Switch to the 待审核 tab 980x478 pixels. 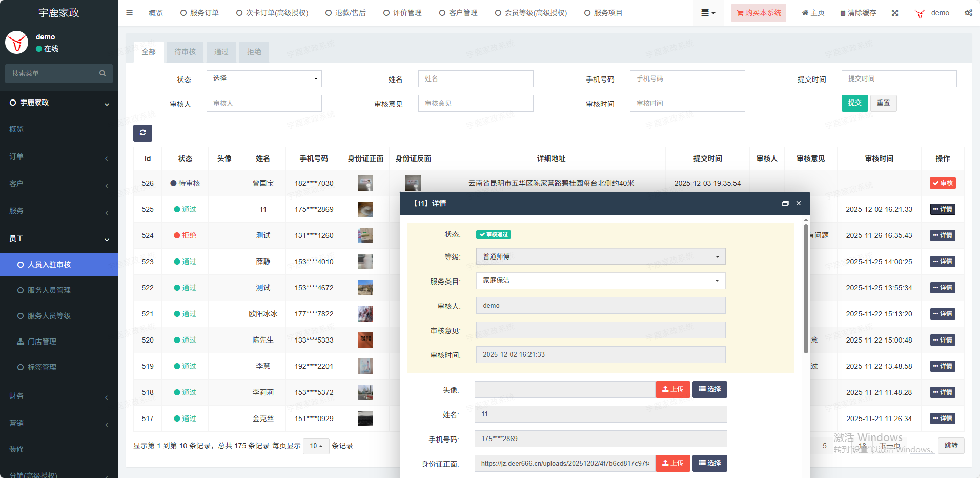pyautogui.click(x=185, y=52)
